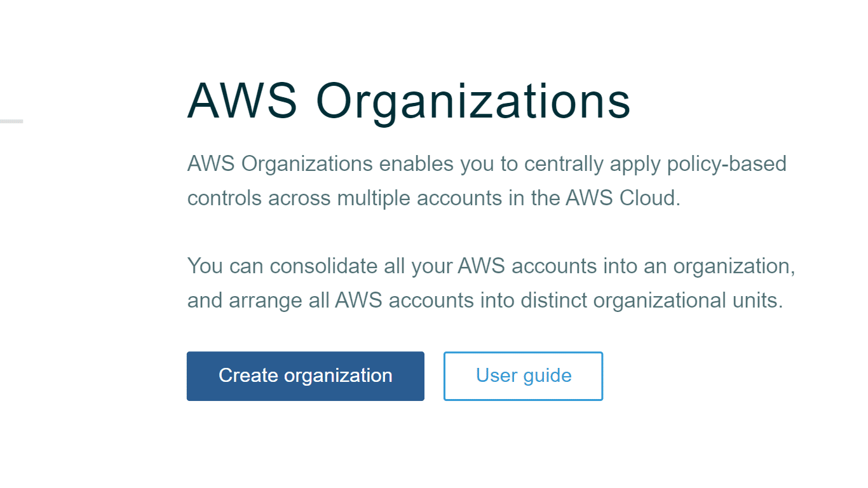This screenshot has width=868, height=488.
Task: Click the AWS Organizations page heading
Action: click(x=409, y=100)
